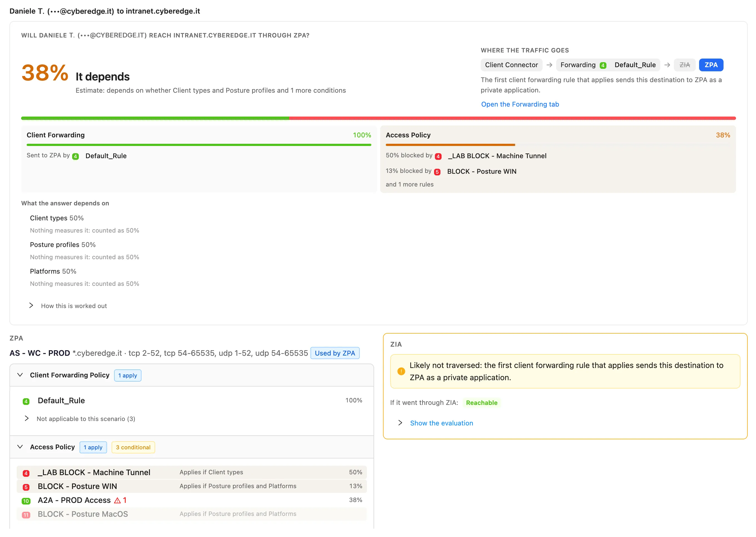The width and height of the screenshot is (756, 537).
Task: Click 'BLOCK - Posture WIN' in Access Policy summary
Action: [482, 171]
